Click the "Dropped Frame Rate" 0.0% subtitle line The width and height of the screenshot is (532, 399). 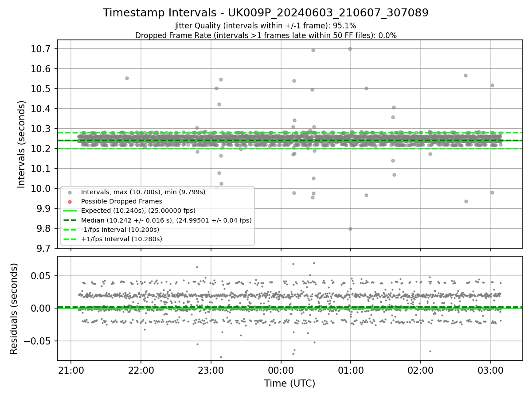[x=266, y=35]
